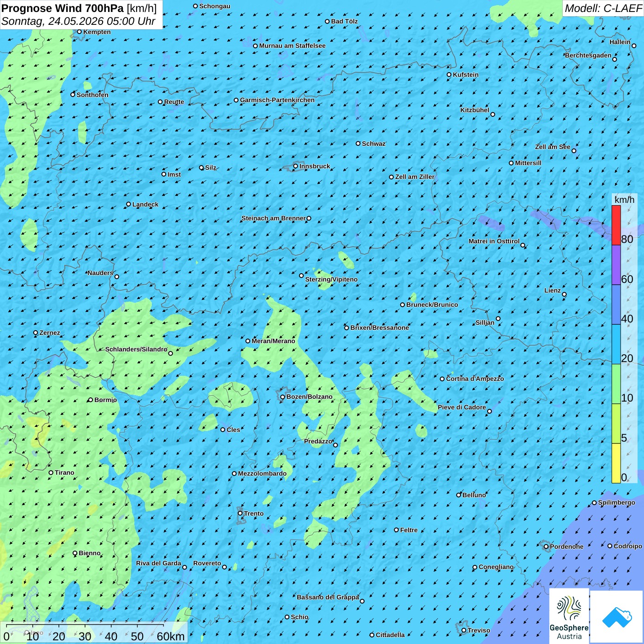644x644 pixels.
Task: Click the Garmisch-Partenkirchen label
Action: coord(277,100)
